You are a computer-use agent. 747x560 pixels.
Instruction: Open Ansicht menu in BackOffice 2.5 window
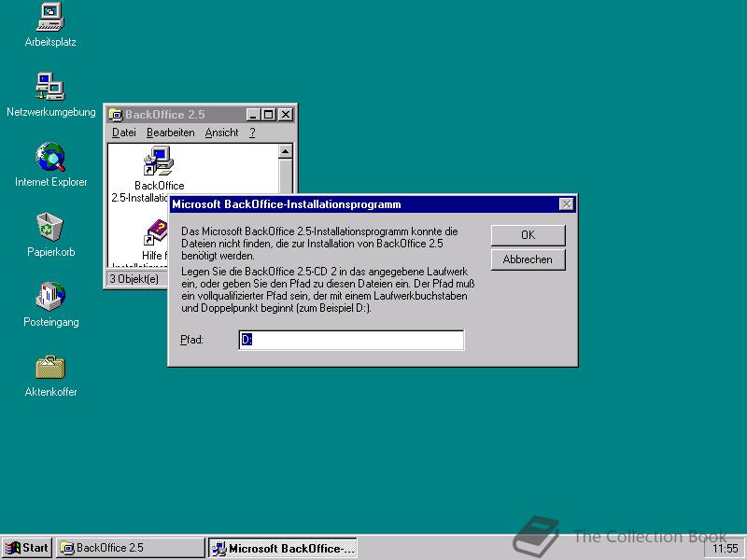pyautogui.click(x=221, y=133)
